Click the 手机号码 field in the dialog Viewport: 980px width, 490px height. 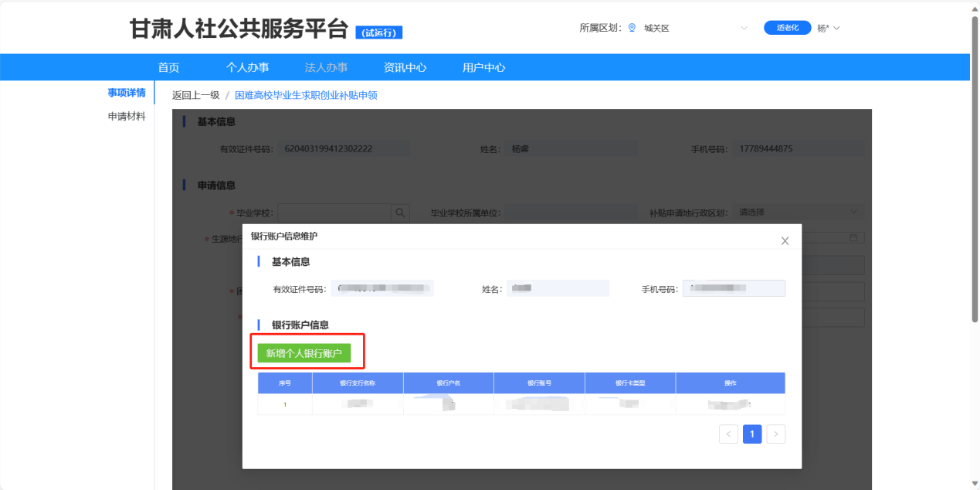(734, 289)
